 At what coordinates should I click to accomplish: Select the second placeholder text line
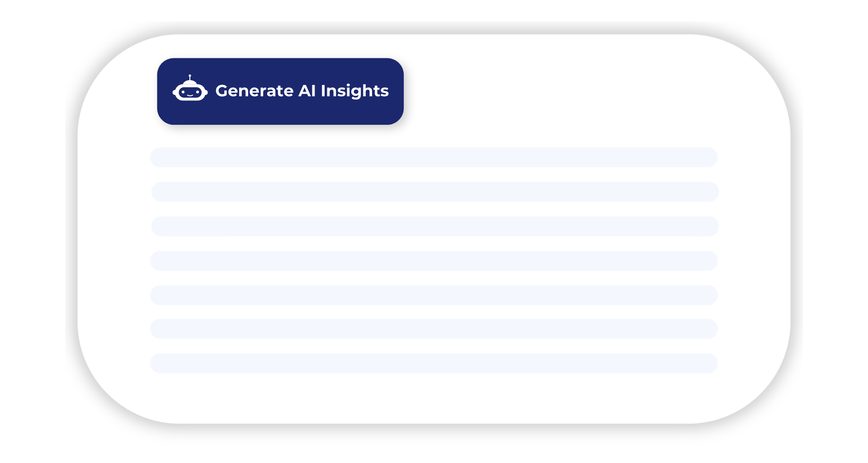point(435,192)
